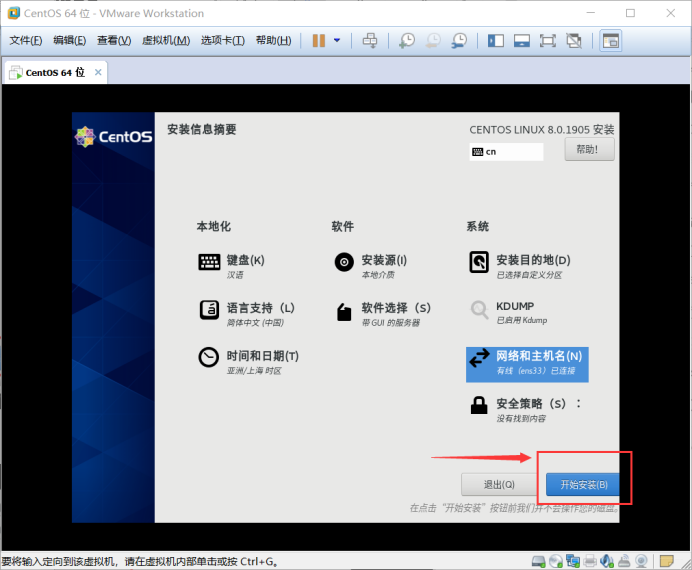692x570 pixels.
Task: Enter full screen mode
Action: 548,41
